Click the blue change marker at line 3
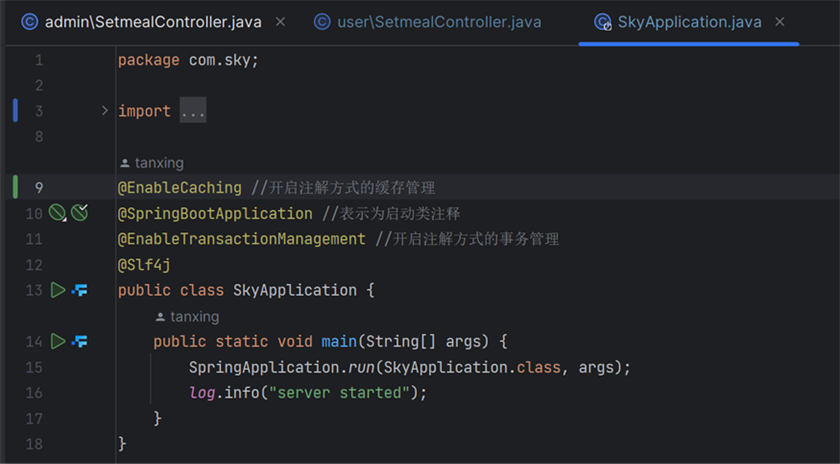The height and width of the screenshot is (464, 840). pos(15,110)
